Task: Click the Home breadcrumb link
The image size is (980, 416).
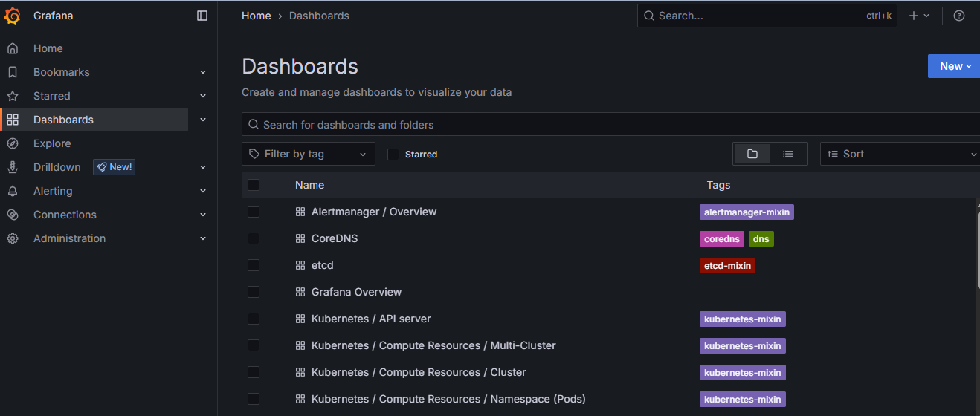Action: coord(257,16)
